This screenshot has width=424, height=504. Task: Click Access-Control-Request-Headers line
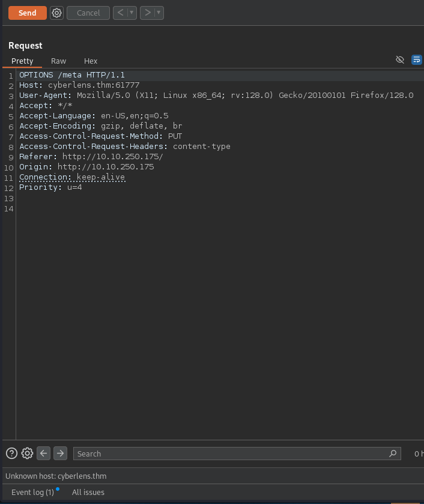point(125,147)
